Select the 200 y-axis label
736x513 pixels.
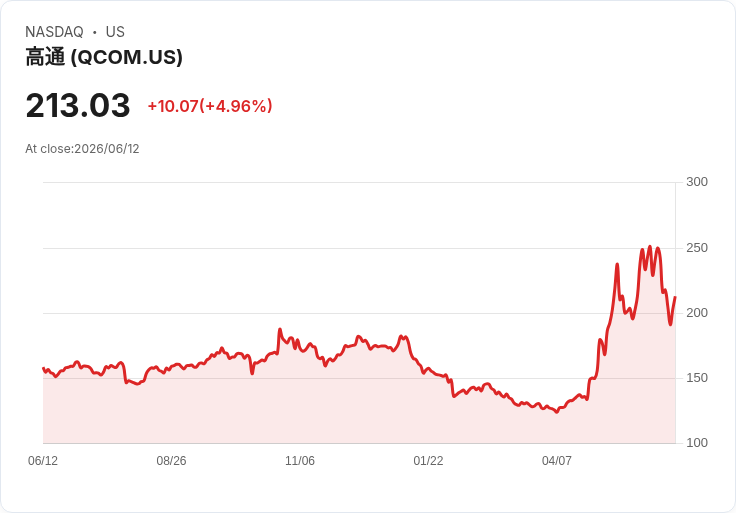697,313
